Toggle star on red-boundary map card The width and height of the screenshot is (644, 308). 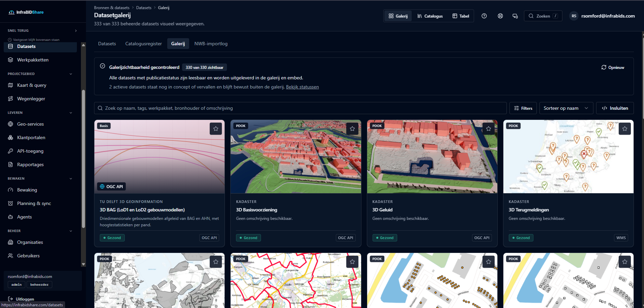pos(352,262)
